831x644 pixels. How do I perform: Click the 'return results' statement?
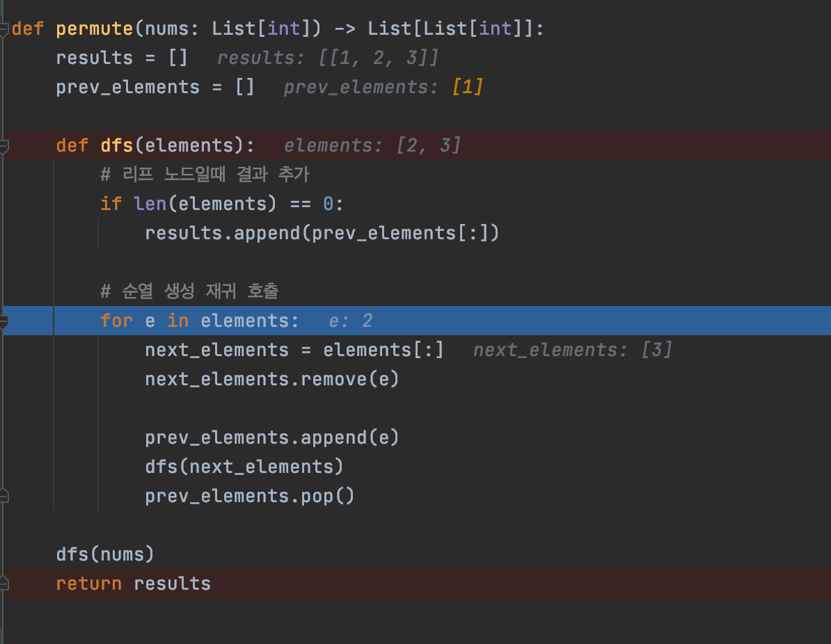pos(134,583)
